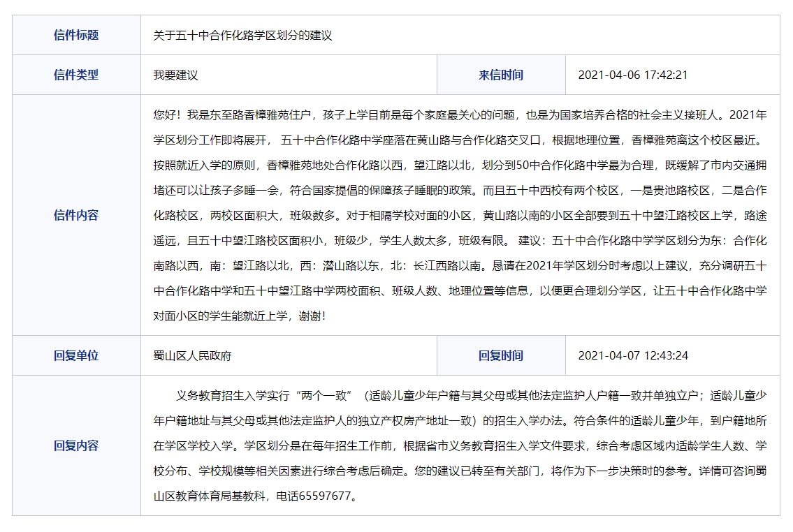
Task: Click the line starting 南路以西，南：望江路以北
Action: pyautogui.click(x=460, y=266)
